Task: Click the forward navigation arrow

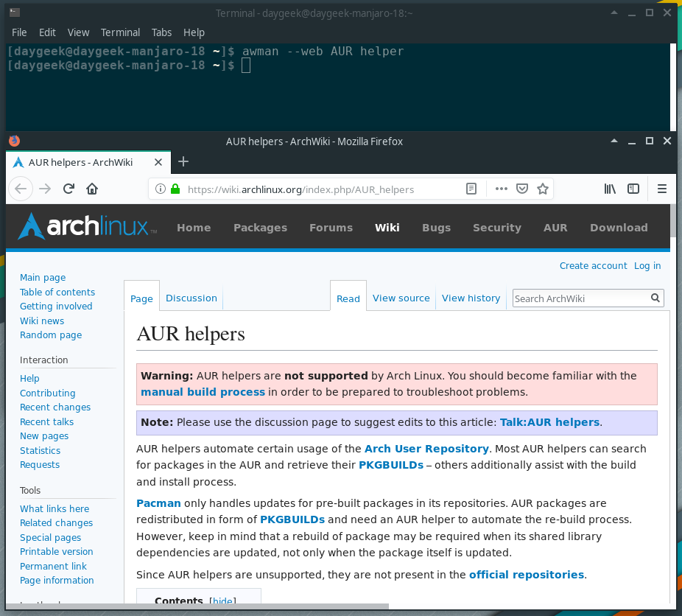Action: (x=44, y=189)
